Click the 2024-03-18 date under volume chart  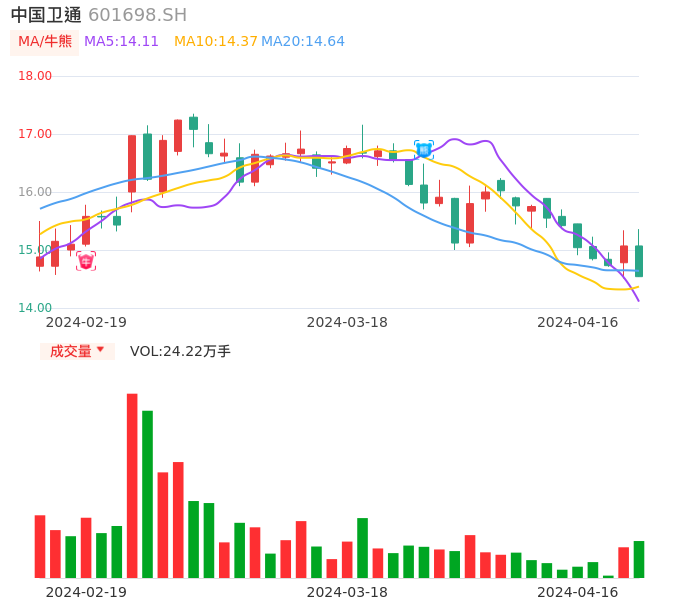point(347,592)
